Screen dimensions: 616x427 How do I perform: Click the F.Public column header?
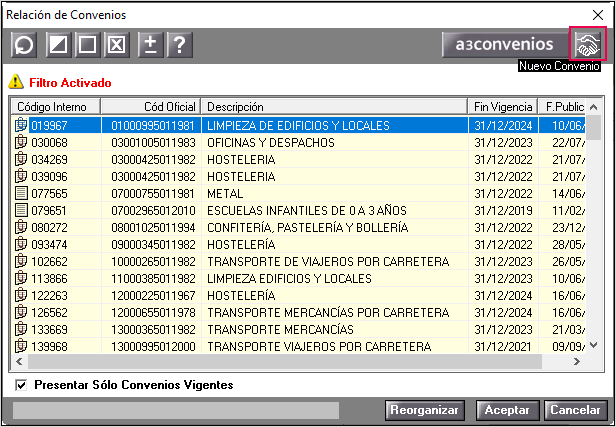[x=563, y=106]
